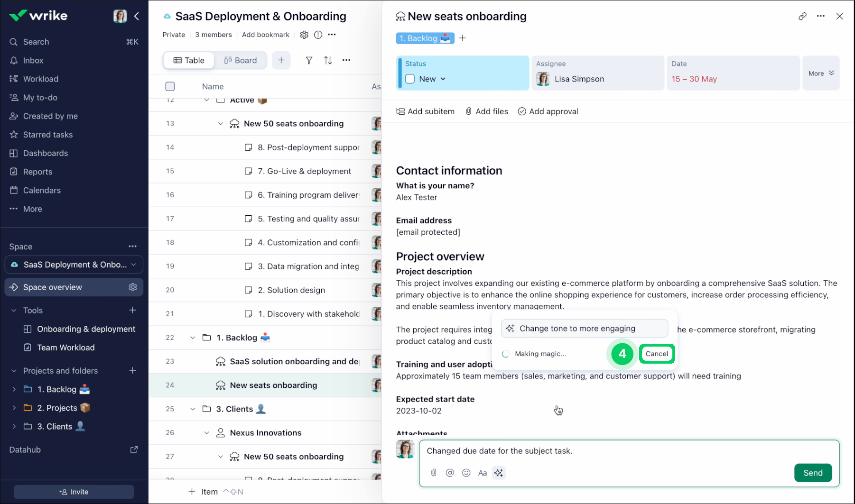Copy the task permalink icon
855x504 pixels.
(x=802, y=16)
